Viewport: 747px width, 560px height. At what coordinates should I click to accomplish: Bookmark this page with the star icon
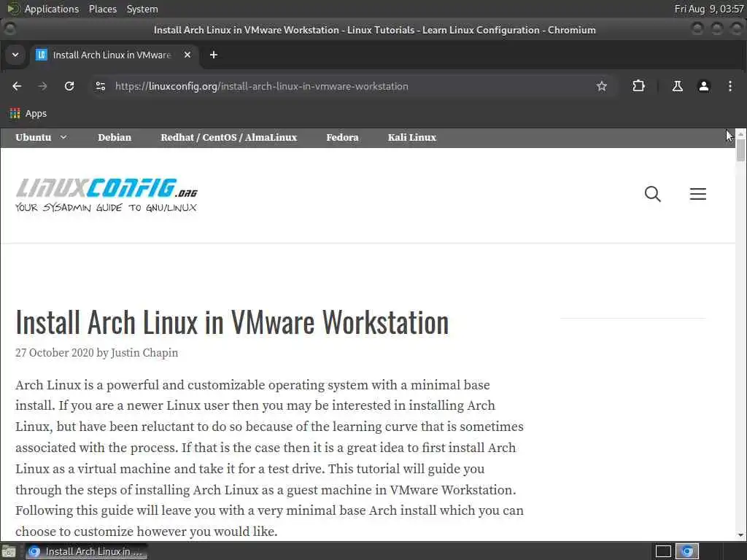coord(602,86)
